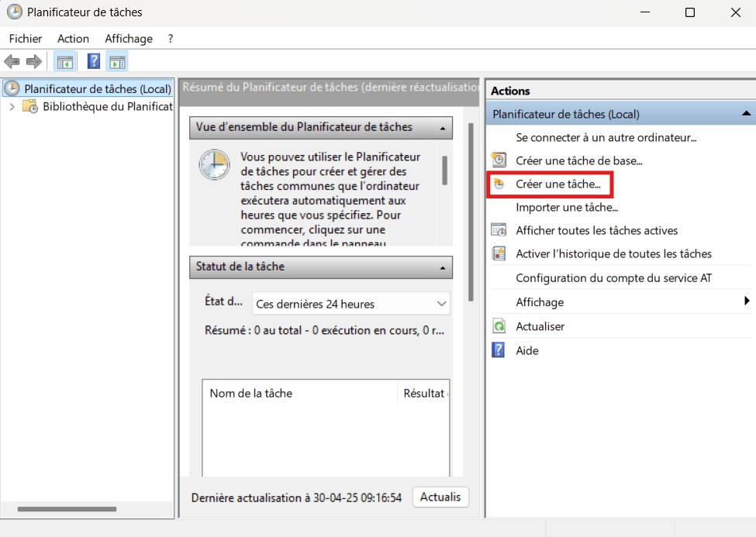Toggle the Actions pane visibility
756x537 pixels.
117,61
